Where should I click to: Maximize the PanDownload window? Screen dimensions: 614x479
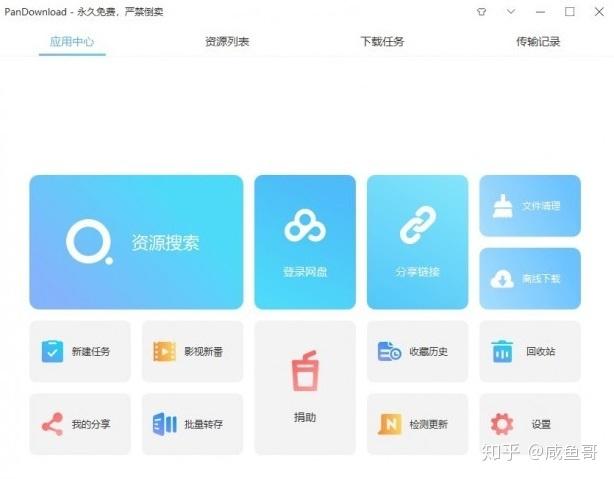[570, 12]
